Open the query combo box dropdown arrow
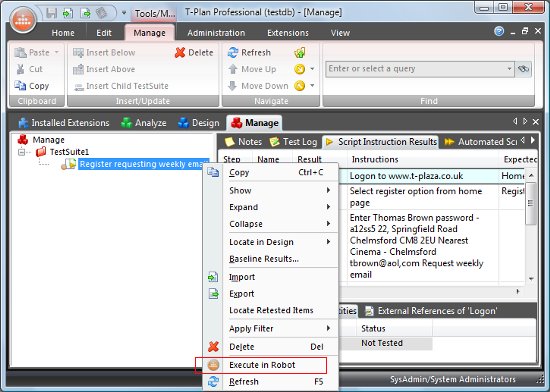Image resolution: width=550 pixels, height=392 pixels. 509,69
